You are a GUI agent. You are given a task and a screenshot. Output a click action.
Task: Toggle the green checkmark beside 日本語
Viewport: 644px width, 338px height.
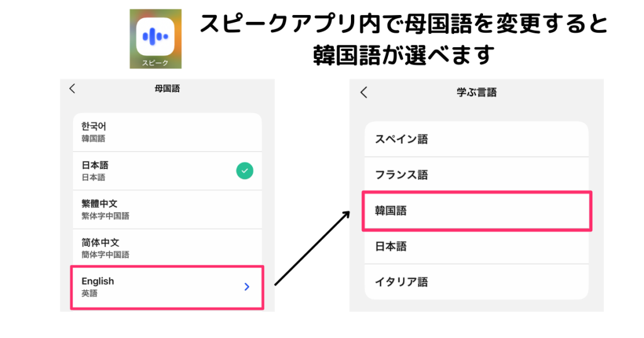[x=245, y=170]
